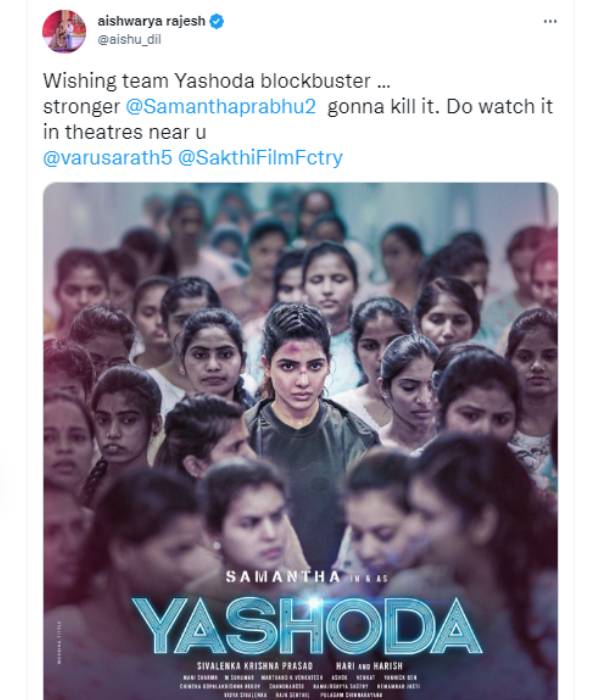
Task: Open the attached Yashoda movie poster image
Action: pos(300,441)
